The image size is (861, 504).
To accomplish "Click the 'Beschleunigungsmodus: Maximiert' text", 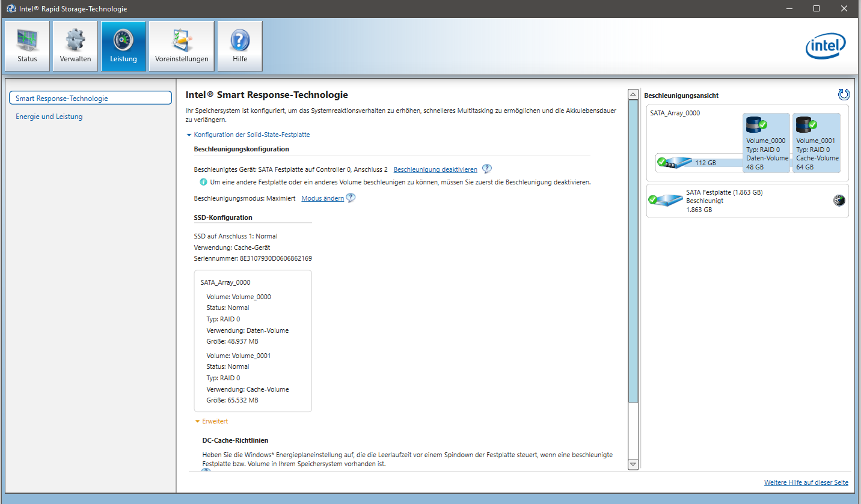I will point(245,198).
